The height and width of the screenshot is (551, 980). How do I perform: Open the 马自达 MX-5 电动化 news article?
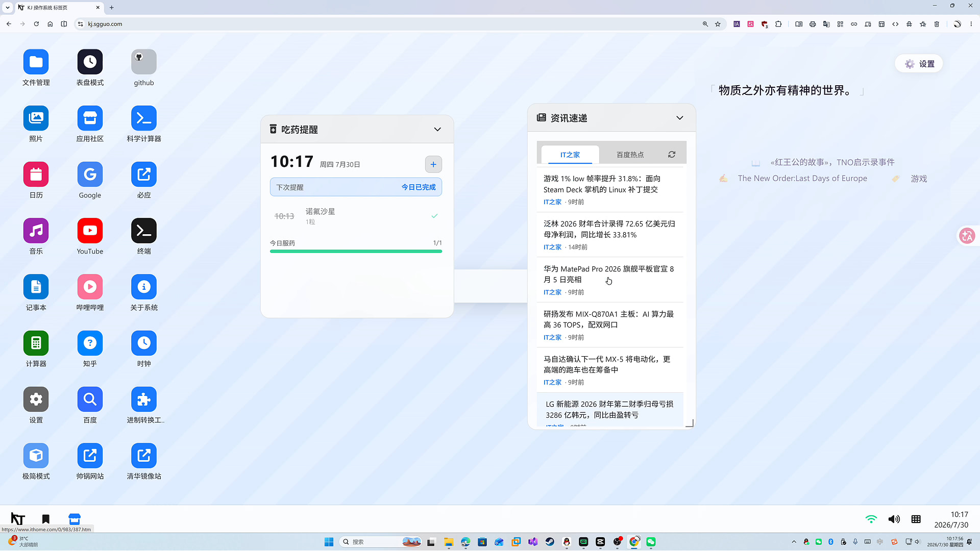[610, 370]
